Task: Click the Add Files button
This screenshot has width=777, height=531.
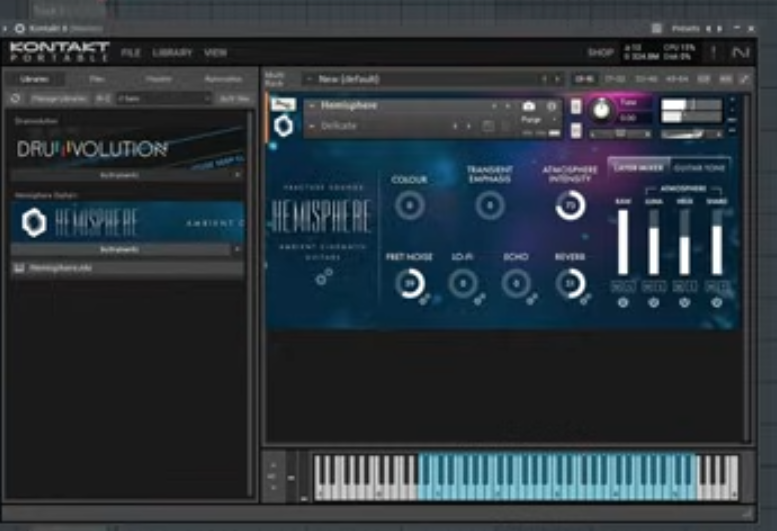Action: coord(234,99)
